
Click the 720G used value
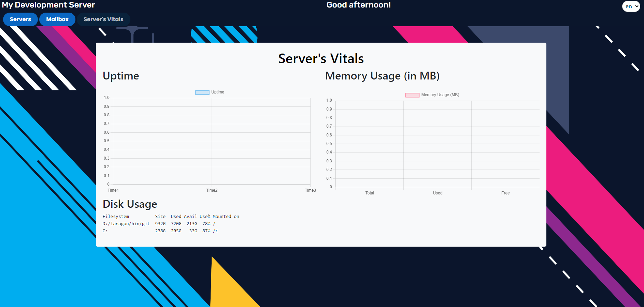176,224
